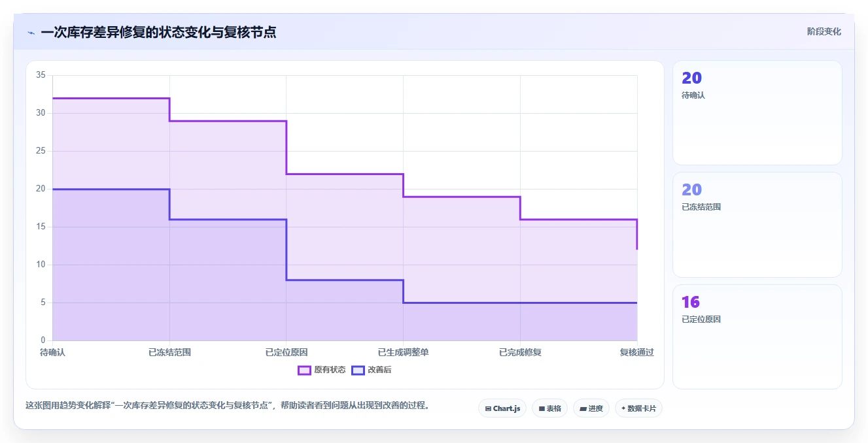
Task: Click the 阶段变化 label in header
Action: pos(824,31)
